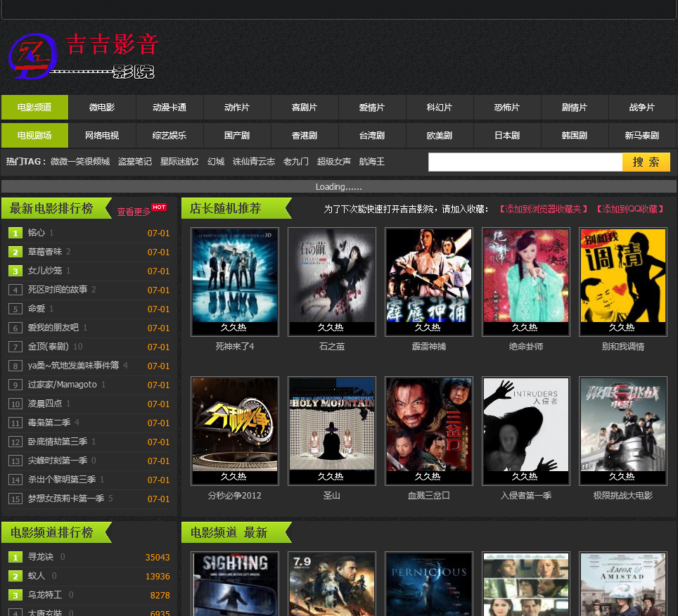Open the 星际迷航2 tag link
Viewport: 678px width, 616px height.
pos(179,162)
